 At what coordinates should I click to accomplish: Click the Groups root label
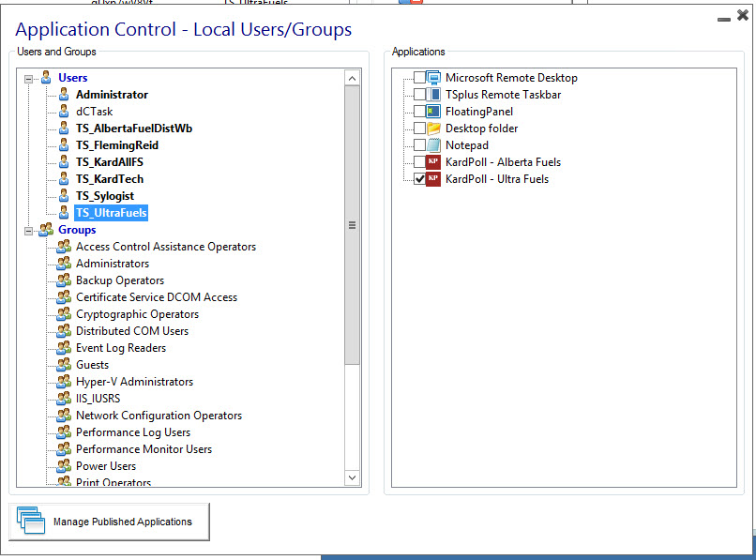coord(77,230)
